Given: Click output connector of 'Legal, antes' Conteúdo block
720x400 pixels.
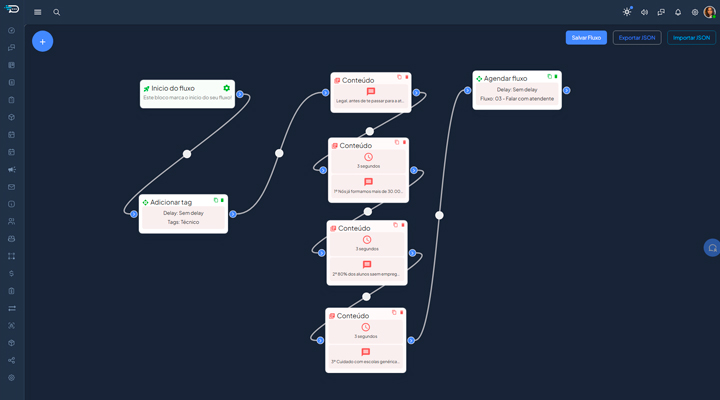Looking at the screenshot, I should point(416,93).
